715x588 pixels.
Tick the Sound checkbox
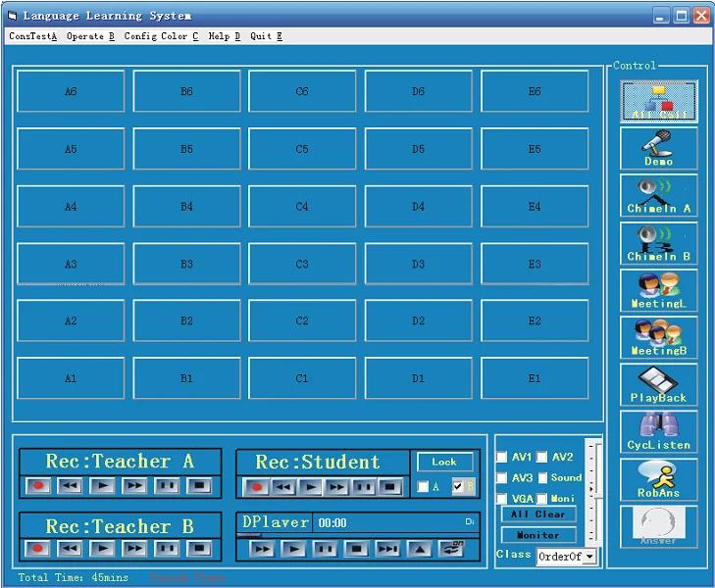coord(542,478)
